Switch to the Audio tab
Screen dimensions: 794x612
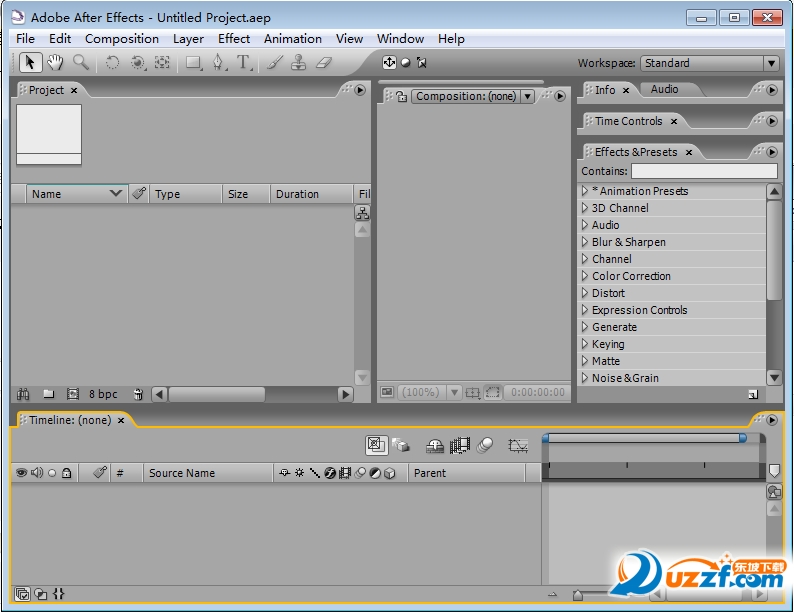[664, 89]
